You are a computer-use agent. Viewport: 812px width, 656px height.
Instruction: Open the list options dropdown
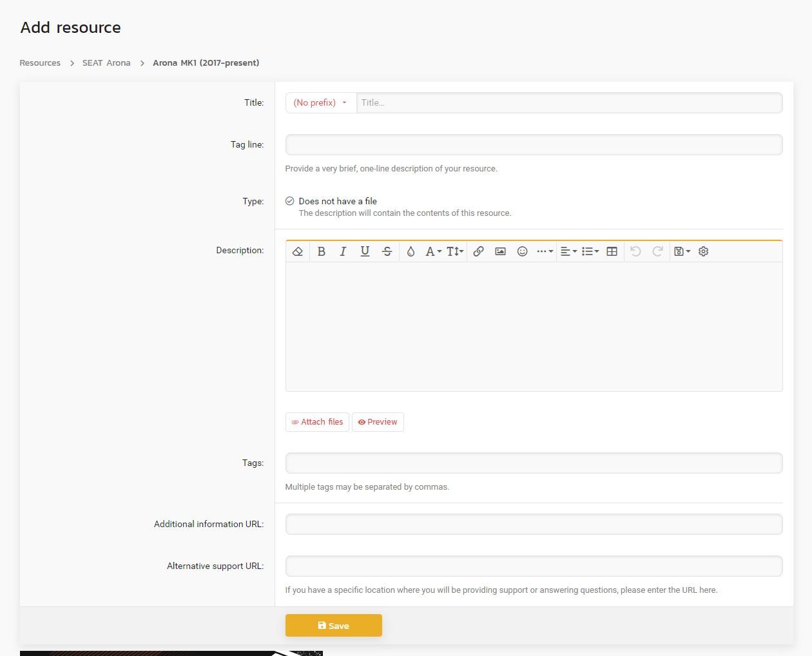[x=590, y=251]
